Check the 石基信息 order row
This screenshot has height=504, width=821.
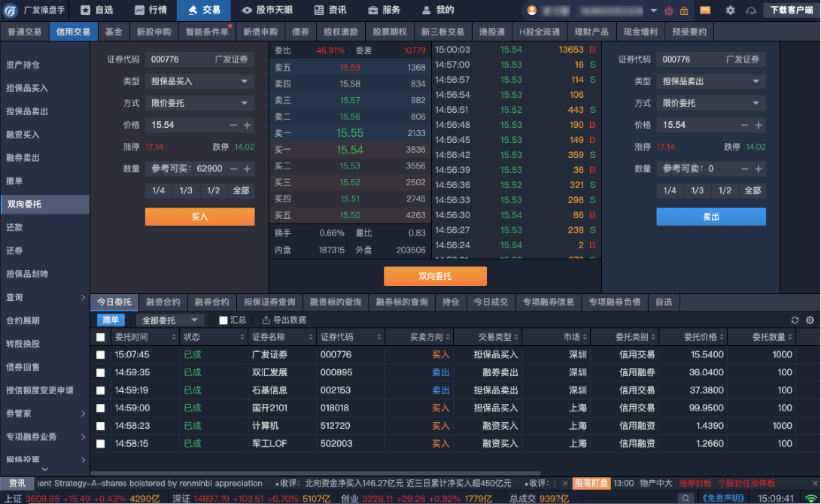[x=101, y=390]
